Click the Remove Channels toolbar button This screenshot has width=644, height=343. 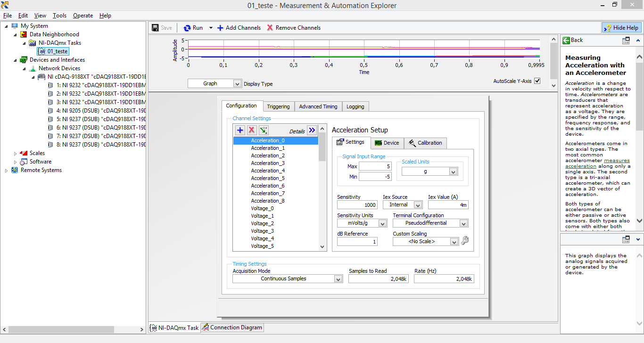(x=294, y=28)
